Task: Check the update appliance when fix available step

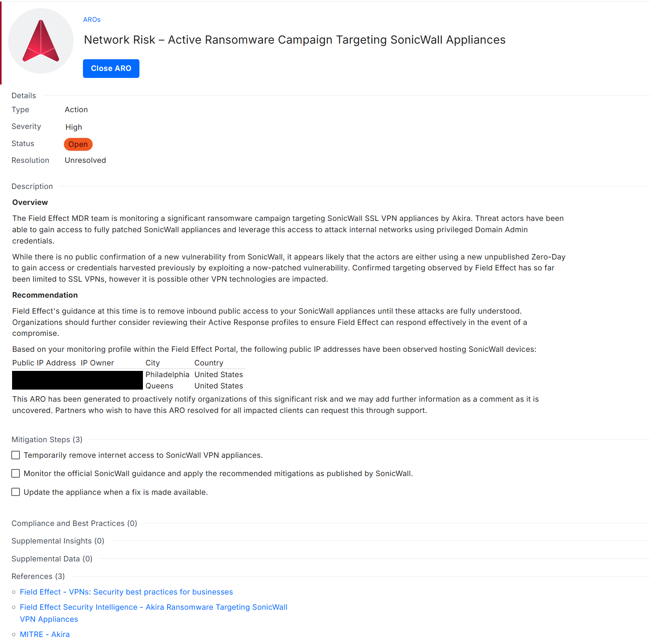Action: pos(15,492)
